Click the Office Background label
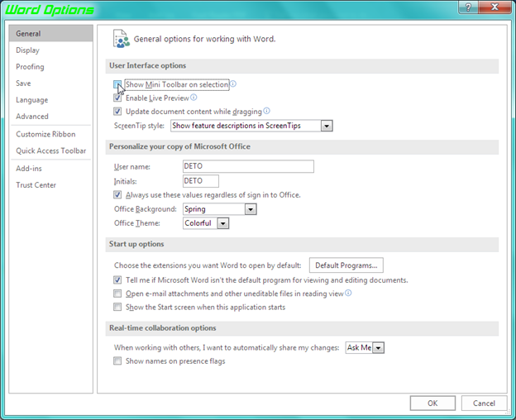Viewport: 516px width, 420px height. tap(146, 209)
